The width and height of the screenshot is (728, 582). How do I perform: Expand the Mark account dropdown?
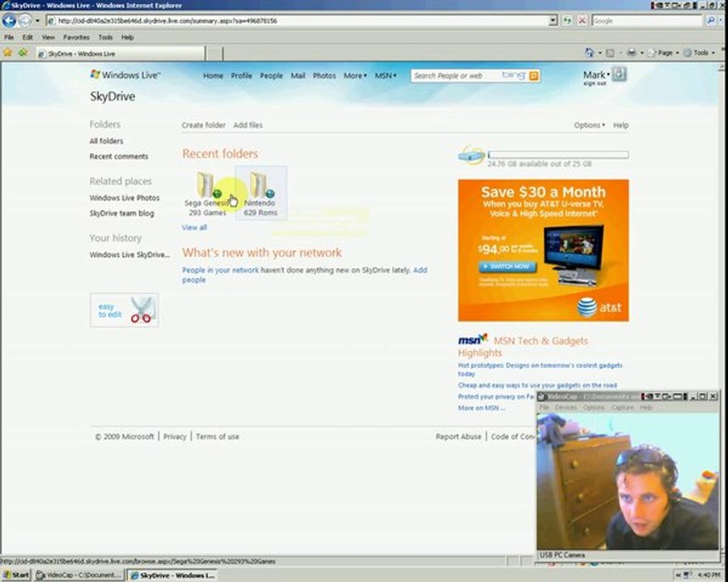click(x=596, y=74)
